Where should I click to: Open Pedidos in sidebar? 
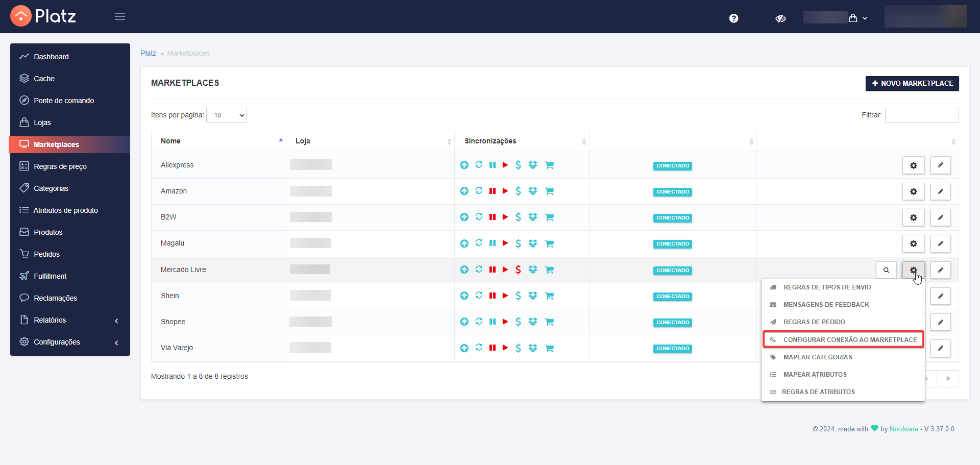[70, 254]
